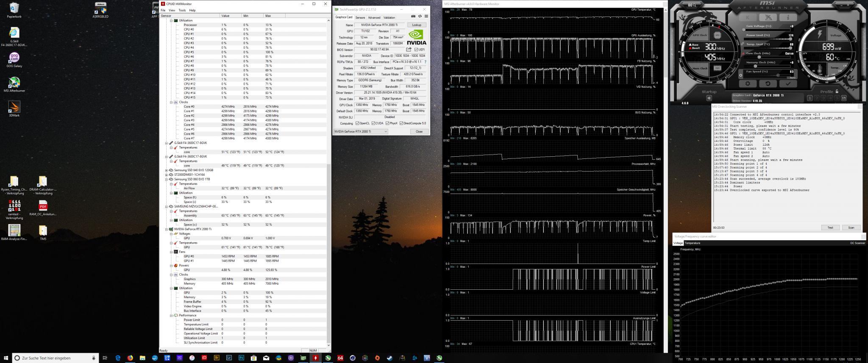Image resolution: width=868 pixels, height=363 pixels.
Task: Click the Afterburner Kombustor K button
Action: click(748, 17)
